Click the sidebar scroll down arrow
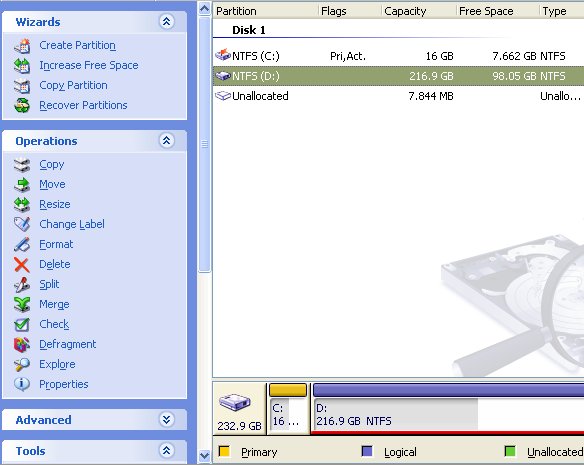 tap(204, 455)
